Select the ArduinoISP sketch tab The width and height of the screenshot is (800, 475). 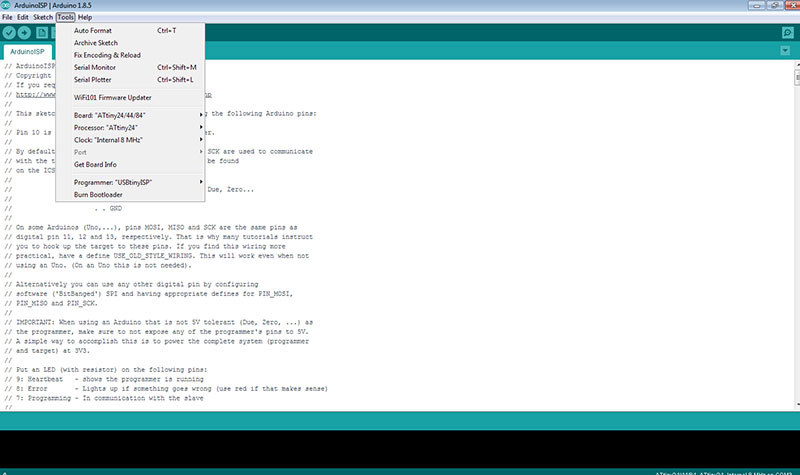coord(28,52)
